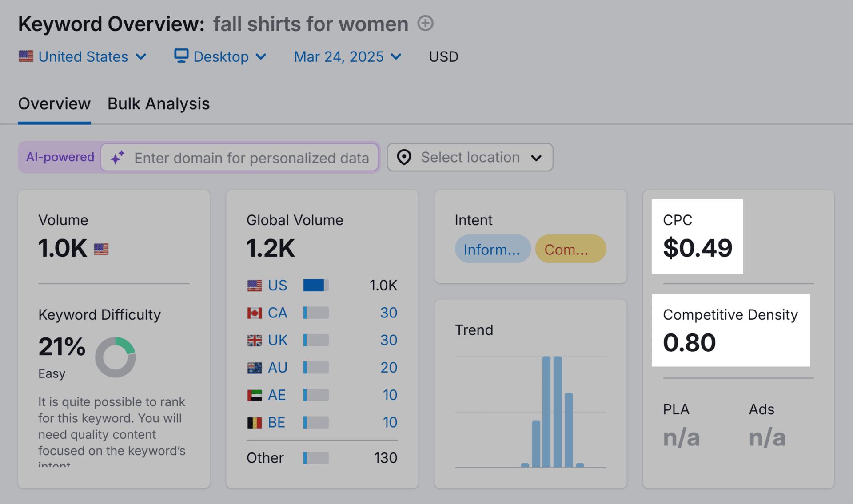Open the UK country link
This screenshot has height=504, width=853.
coord(278,340)
